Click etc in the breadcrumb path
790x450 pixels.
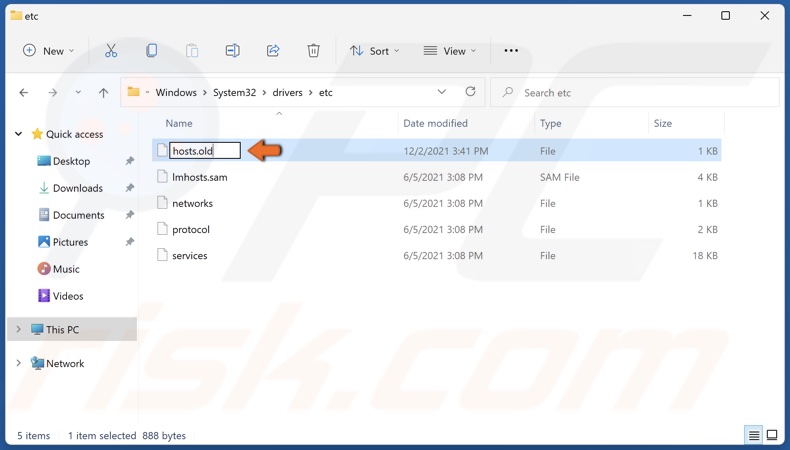coord(325,93)
